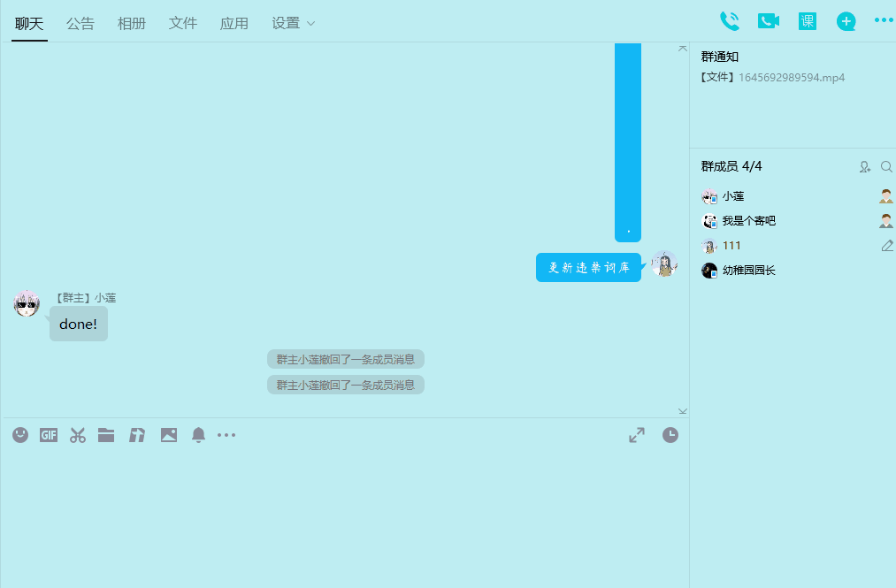This screenshot has height=588, width=896.
Task: Click the tall blue message bubble
Action: (x=627, y=142)
